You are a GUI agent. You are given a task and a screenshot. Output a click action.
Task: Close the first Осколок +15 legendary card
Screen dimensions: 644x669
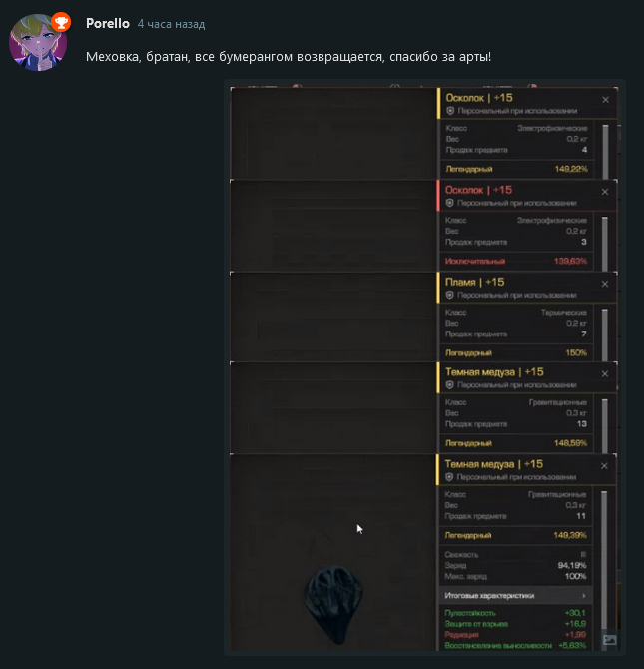tap(605, 100)
